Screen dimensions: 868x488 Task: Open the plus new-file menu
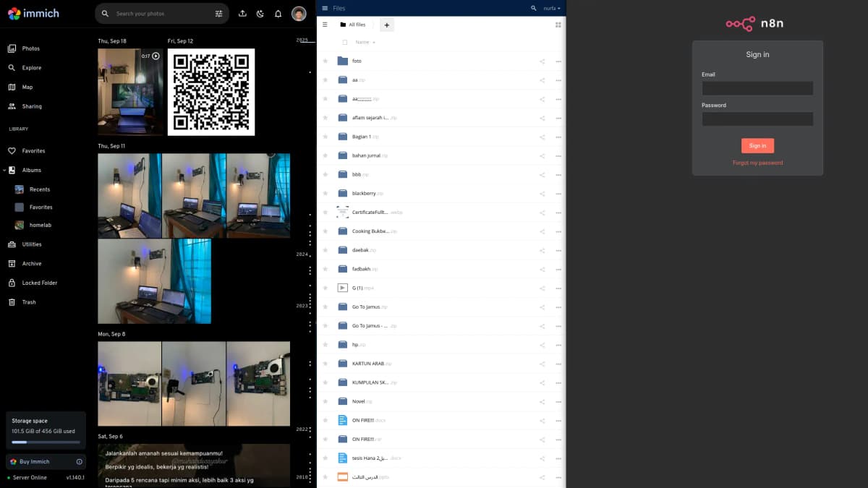(x=386, y=25)
